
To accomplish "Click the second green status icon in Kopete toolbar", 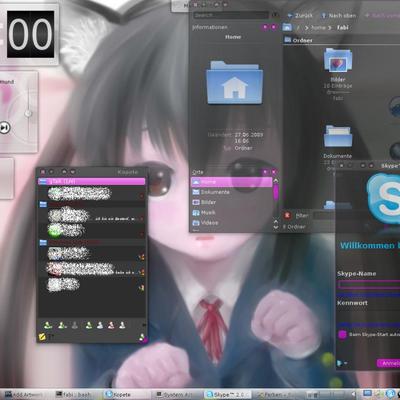I will [62, 325].
